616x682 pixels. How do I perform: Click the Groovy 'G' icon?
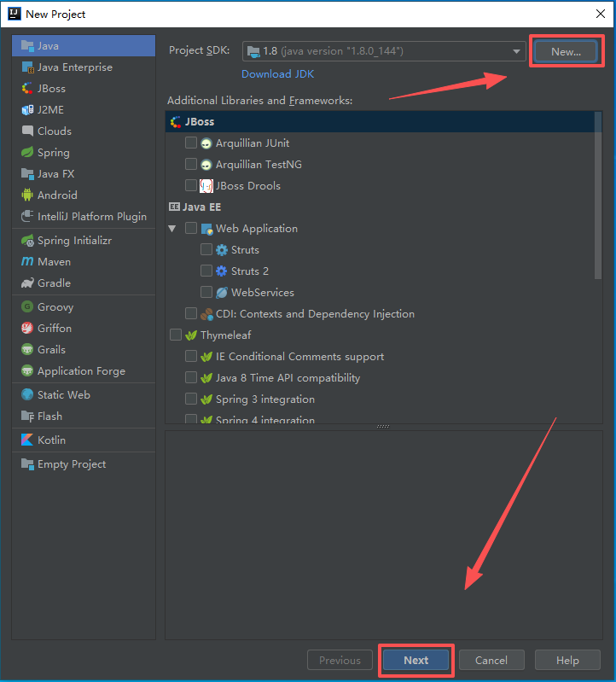click(27, 306)
